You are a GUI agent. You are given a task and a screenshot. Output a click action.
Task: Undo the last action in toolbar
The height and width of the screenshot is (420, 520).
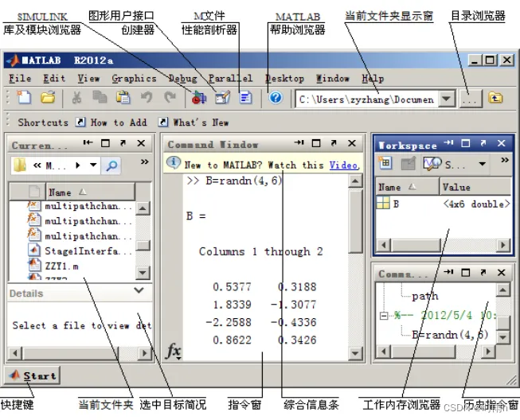click(147, 97)
